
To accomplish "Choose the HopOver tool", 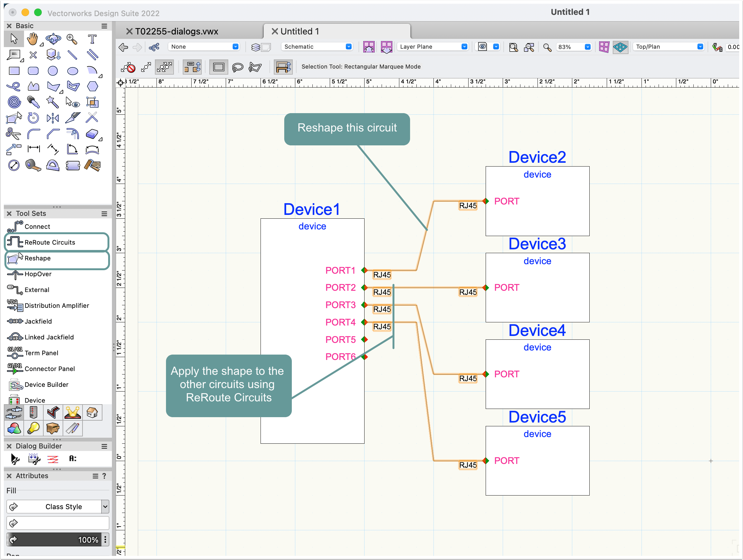I will coord(38,274).
